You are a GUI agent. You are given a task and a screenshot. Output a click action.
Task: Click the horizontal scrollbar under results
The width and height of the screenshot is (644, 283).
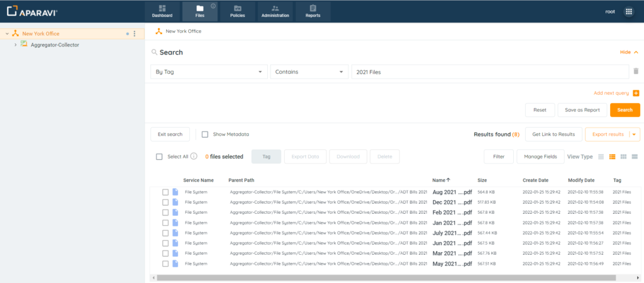(x=377, y=277)
